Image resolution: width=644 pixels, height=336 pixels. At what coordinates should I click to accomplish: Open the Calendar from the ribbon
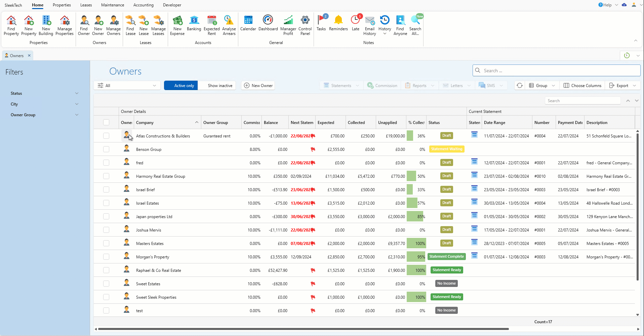coord(248,24)
